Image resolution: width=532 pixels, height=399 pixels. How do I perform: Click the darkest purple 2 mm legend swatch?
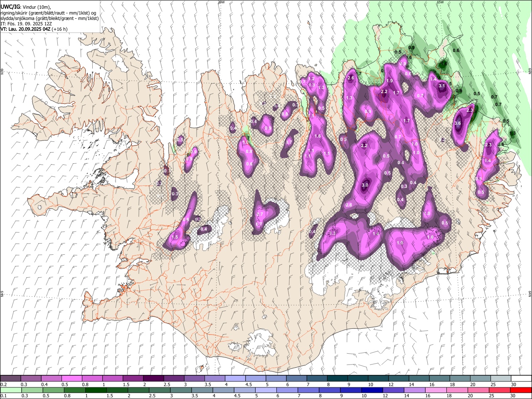click(153, 379)
